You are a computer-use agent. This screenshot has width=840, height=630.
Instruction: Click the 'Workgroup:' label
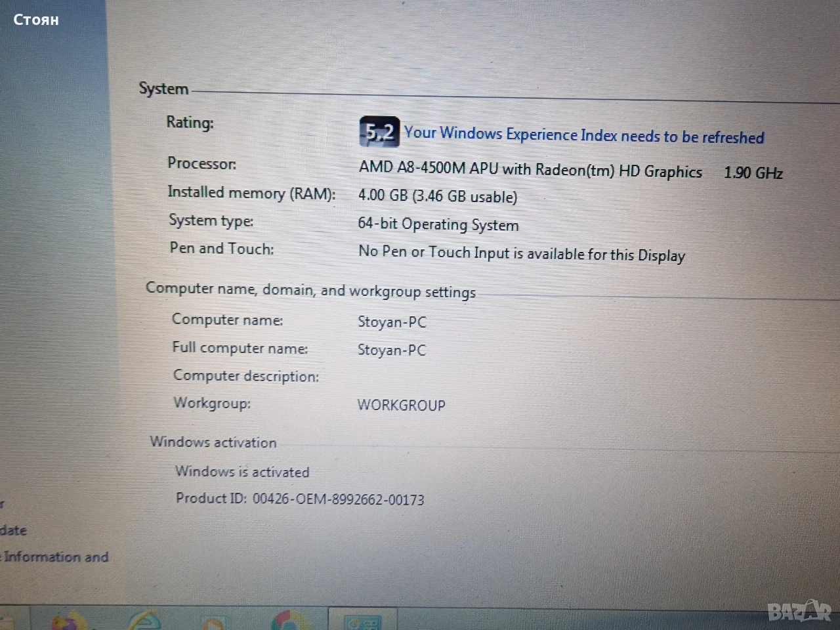[212, 403]
